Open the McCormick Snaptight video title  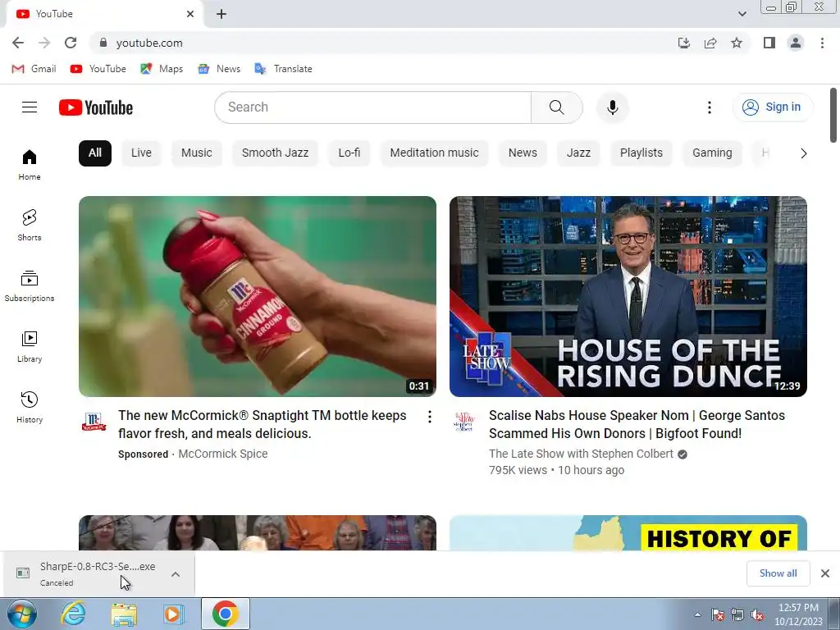click(262, 424)
